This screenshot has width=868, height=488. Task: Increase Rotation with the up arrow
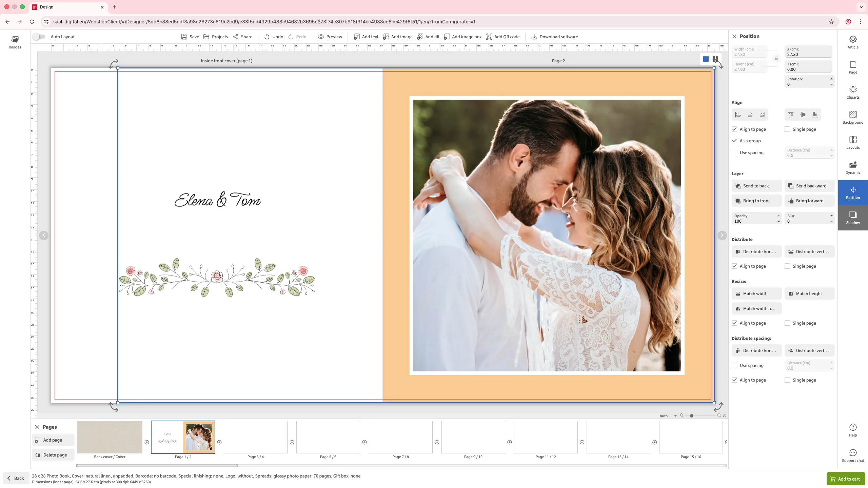831,79
